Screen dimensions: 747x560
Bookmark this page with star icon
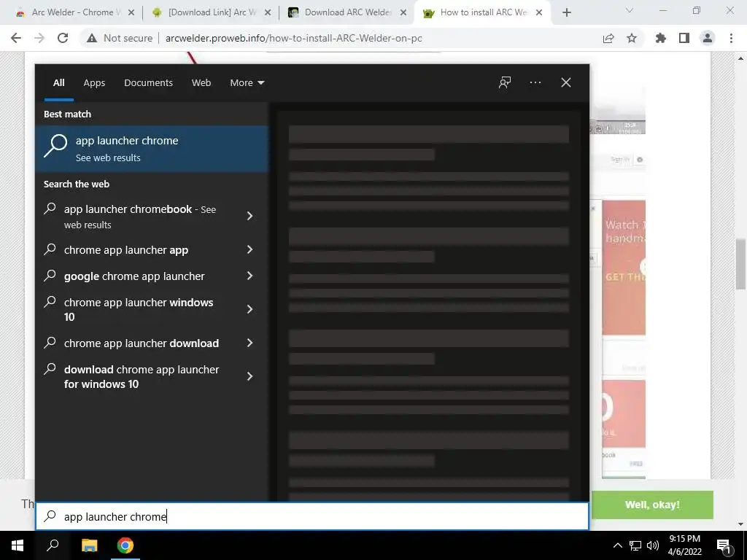pyautogui.click(x=632, y=38)
